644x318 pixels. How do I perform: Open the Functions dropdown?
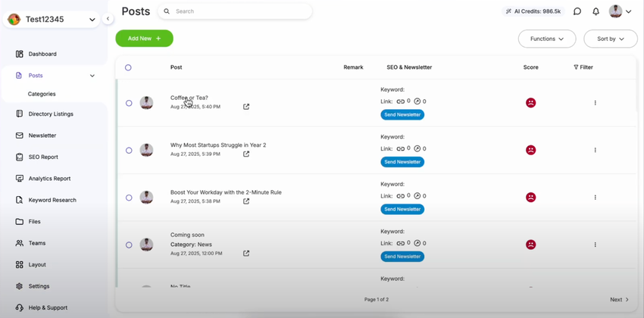click(546, 39)
